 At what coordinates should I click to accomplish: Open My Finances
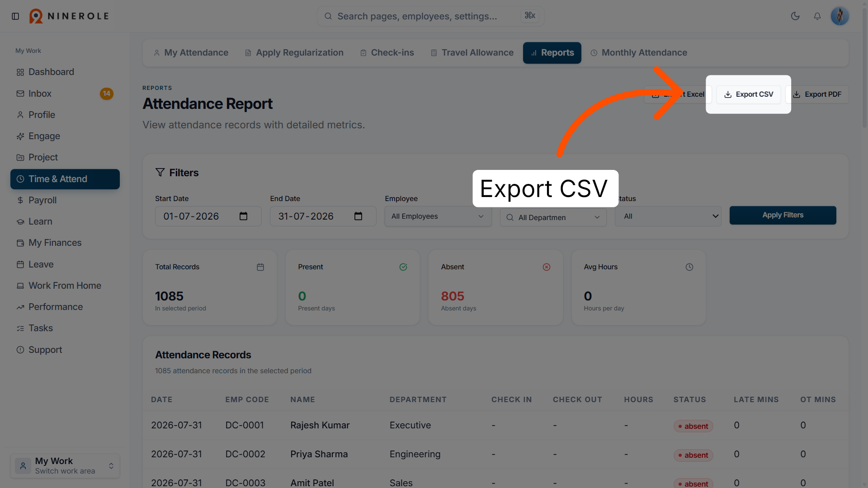pyautogui.click(x=65, y=243)
